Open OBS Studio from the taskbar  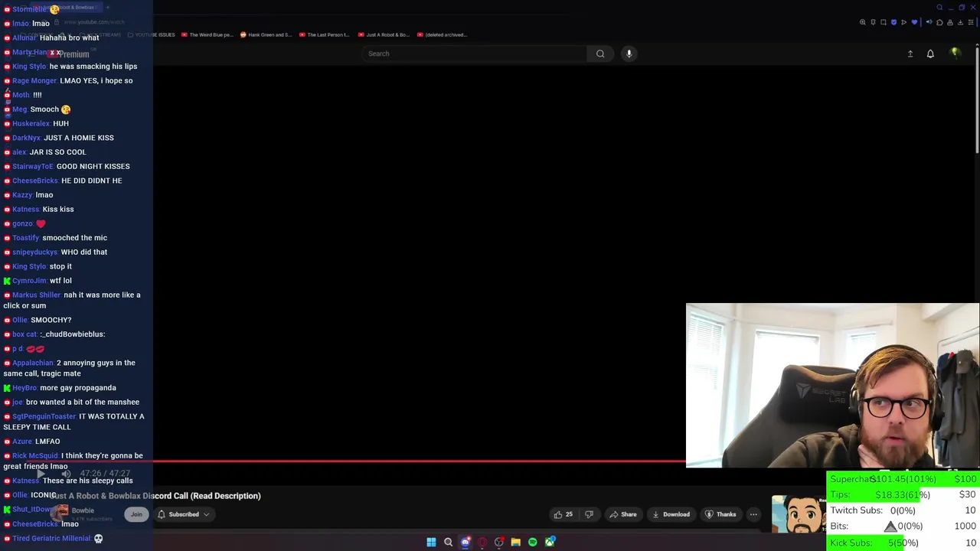(x=499, y=542)
